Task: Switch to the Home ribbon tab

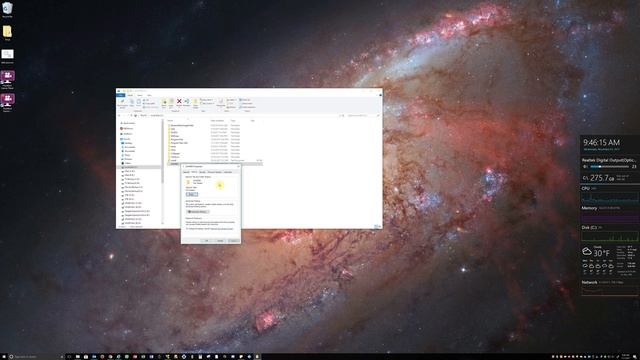Action: pos(130,95)
